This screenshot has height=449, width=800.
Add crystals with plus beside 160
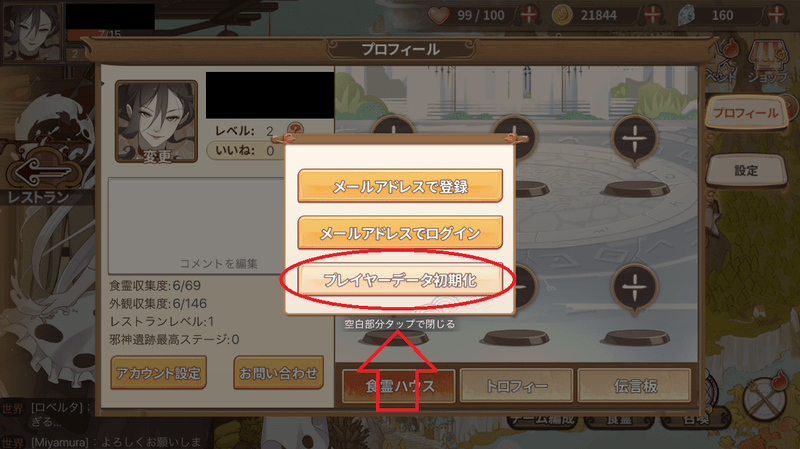pyautogui.click(x=777, y=15)
